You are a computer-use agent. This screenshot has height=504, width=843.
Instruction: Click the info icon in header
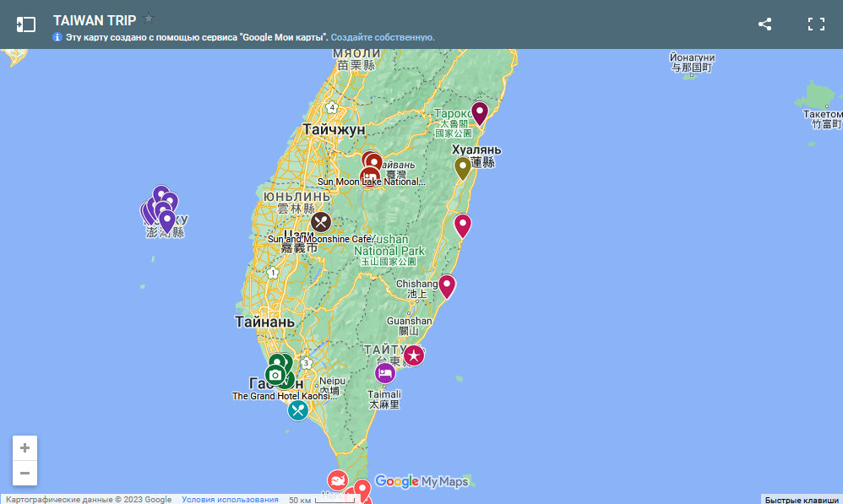tap(57, 37)
